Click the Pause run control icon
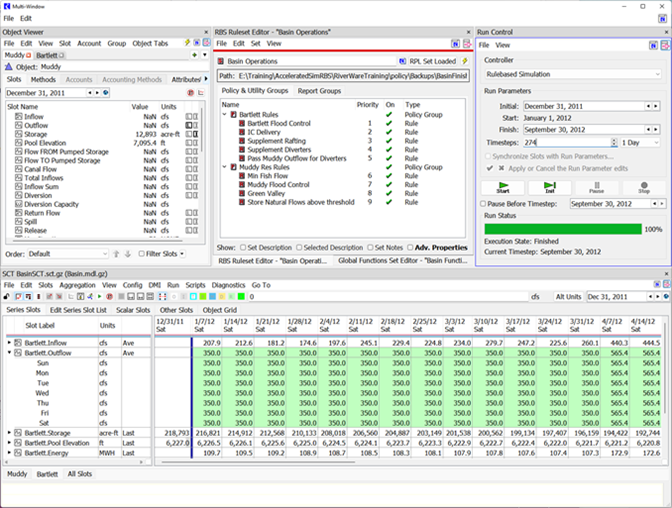Viewport: 672px width, 508px height. click(x=598, y=186)
